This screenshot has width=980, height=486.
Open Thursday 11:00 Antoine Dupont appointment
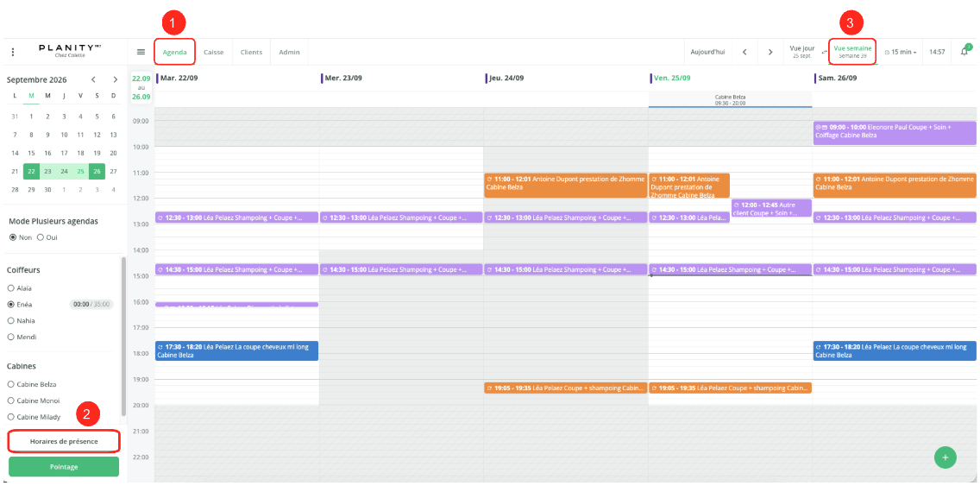[x=566, y=186]
